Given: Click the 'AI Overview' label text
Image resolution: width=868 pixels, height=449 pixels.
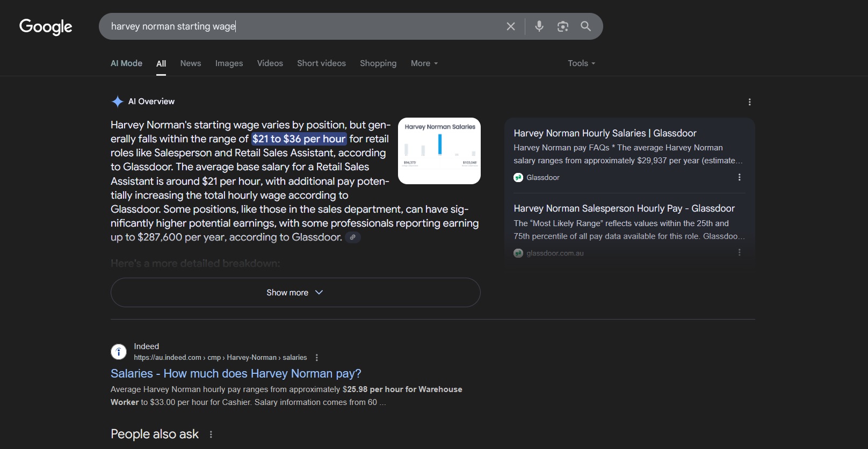Looking at the screenshot, I should point(151,102).
